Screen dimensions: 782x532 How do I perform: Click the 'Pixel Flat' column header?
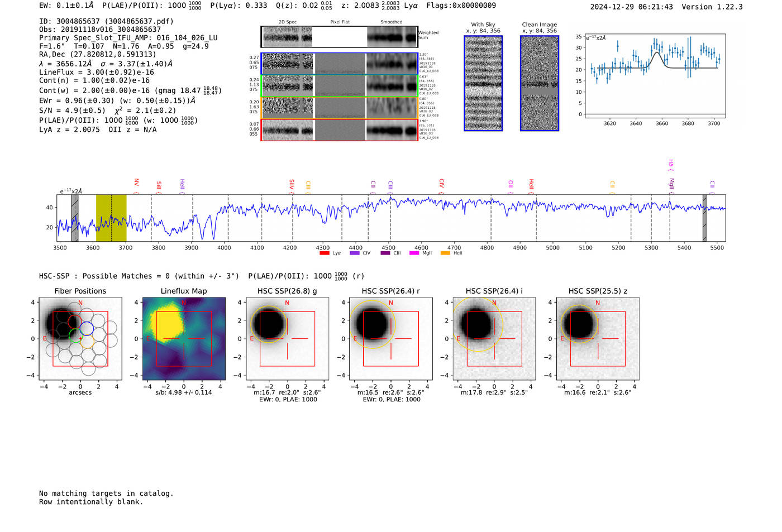340,22
